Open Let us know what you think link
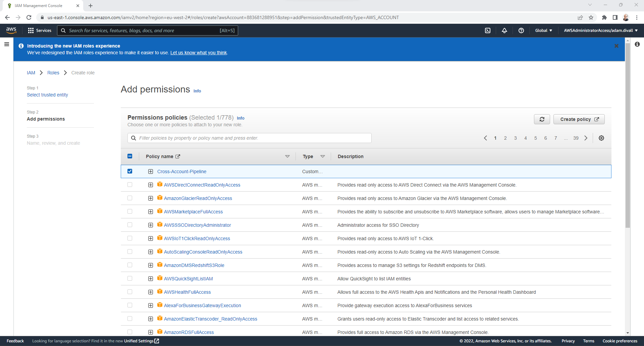The image size is (644, 346). [199, 53]
